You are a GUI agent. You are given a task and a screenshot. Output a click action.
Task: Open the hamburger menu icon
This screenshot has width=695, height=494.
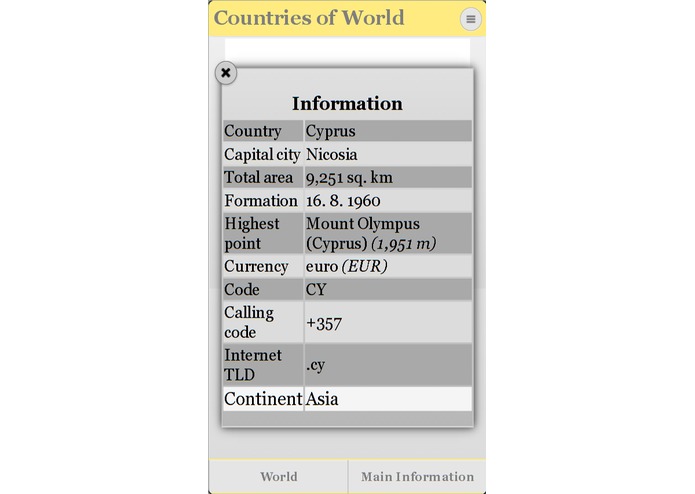470,19
